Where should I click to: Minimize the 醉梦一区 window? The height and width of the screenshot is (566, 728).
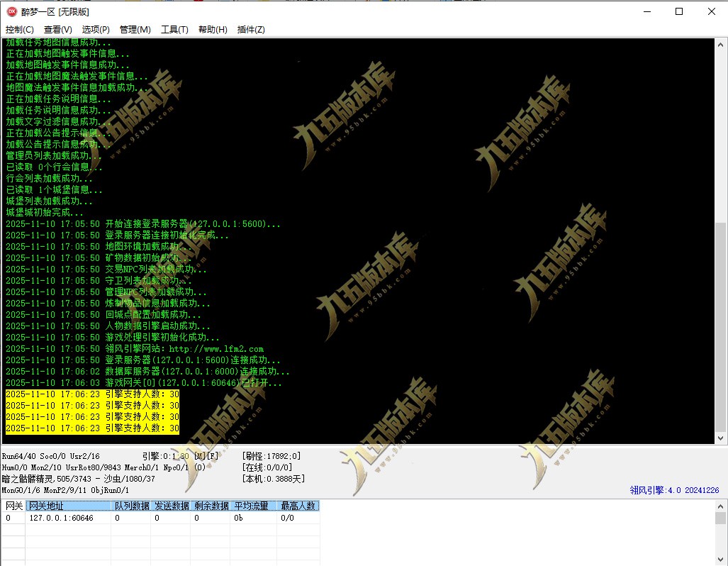(x=646, y=11)
